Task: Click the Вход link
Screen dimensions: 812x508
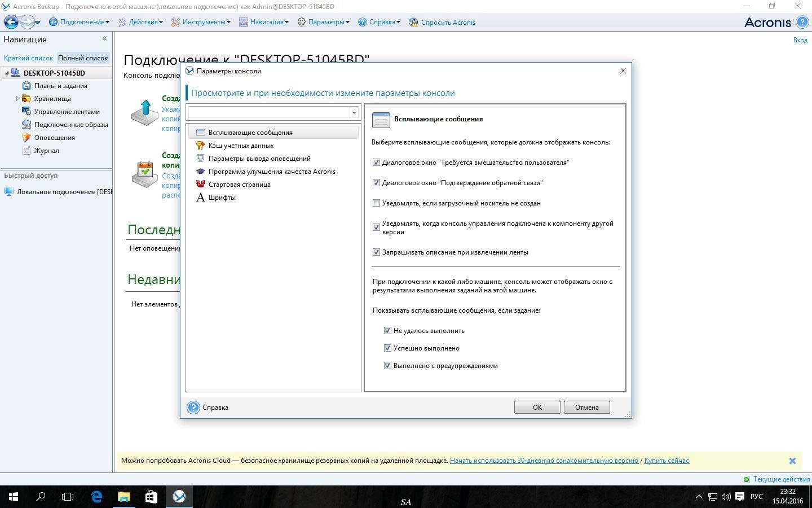Action: tap(800, 40)
